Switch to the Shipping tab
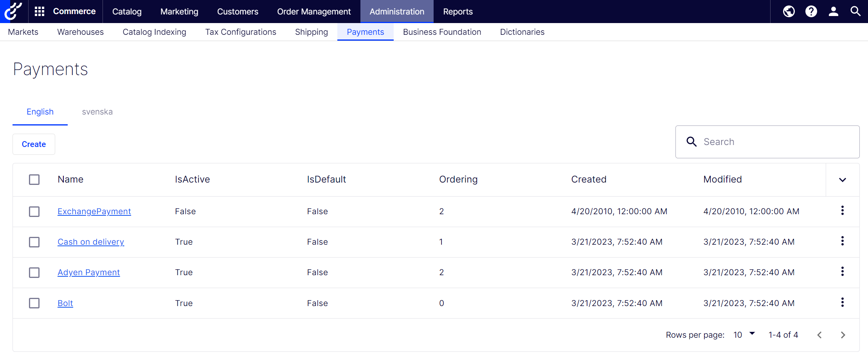868x360 pixels. click(x=312, y=32)
